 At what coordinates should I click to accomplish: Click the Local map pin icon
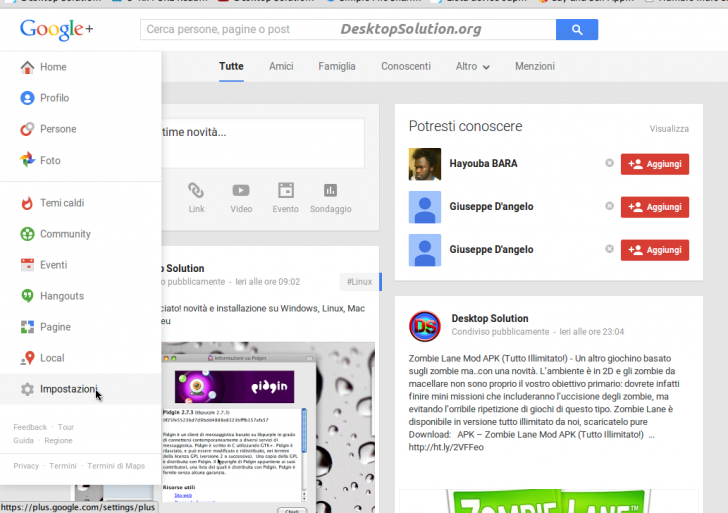pyautogui.click(x=27, y=358)
